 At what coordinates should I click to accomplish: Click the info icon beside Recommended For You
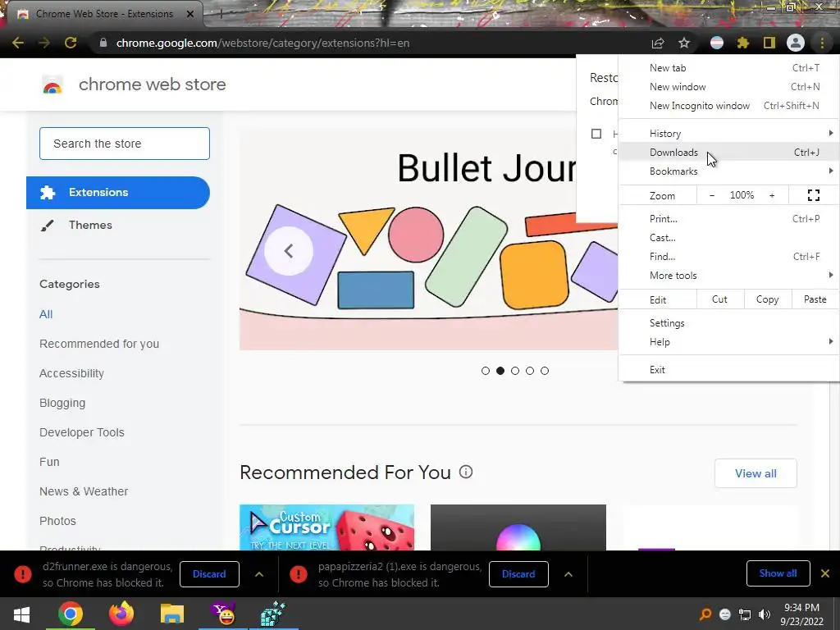466,472
